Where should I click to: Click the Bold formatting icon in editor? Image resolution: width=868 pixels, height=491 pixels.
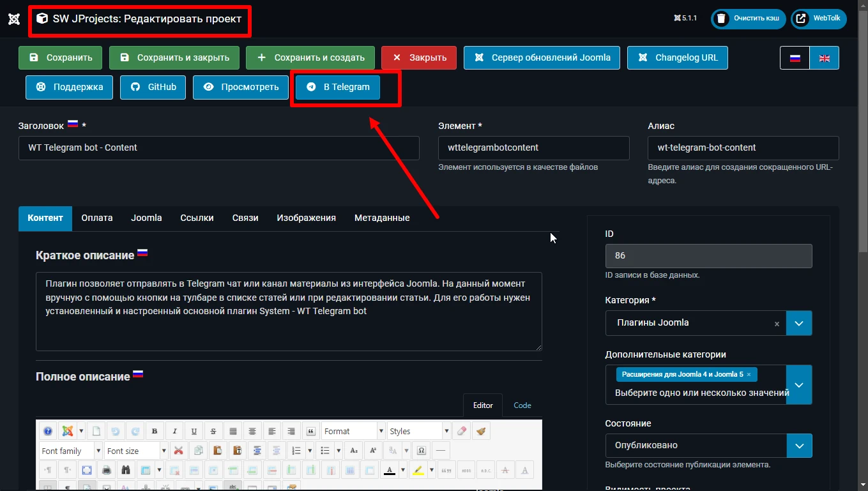coord(155,432)
